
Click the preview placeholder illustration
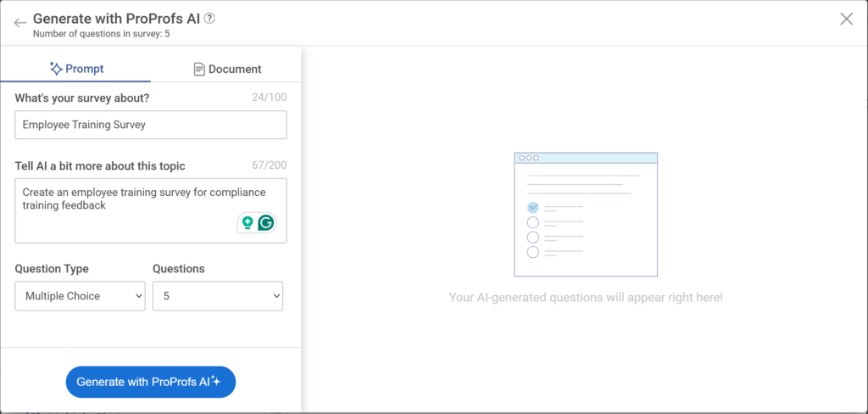586,215
